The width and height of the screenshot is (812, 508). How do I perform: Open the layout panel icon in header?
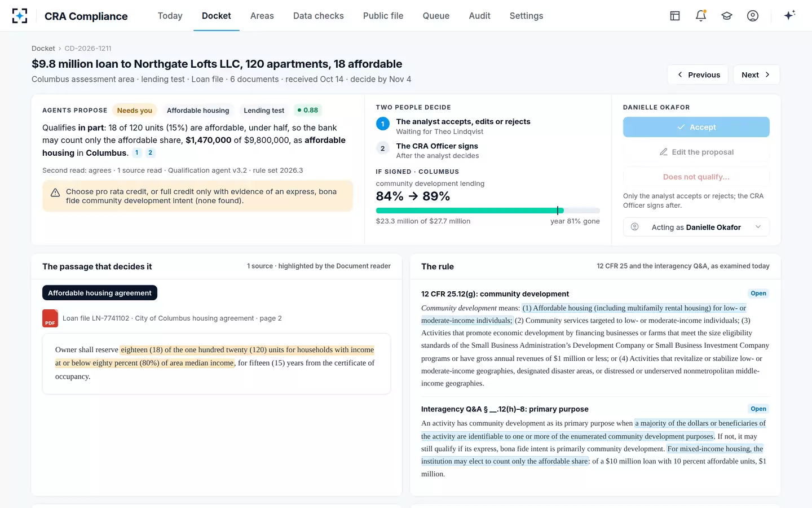pos(675,16)
